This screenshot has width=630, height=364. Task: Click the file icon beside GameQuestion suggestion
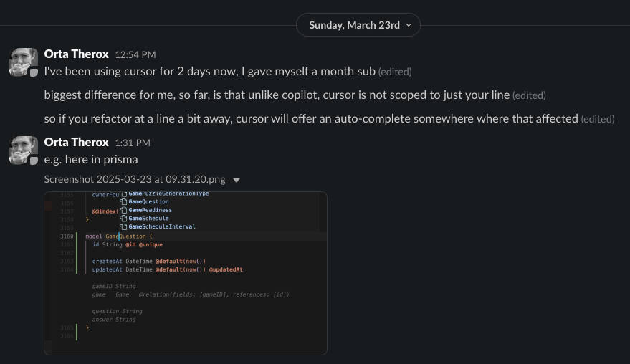(123, 202)
